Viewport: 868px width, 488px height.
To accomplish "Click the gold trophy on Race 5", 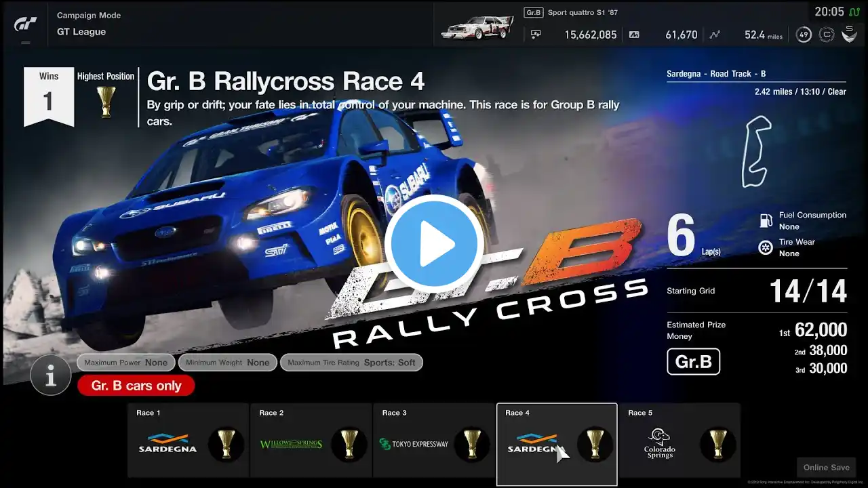I will (718, 445).
